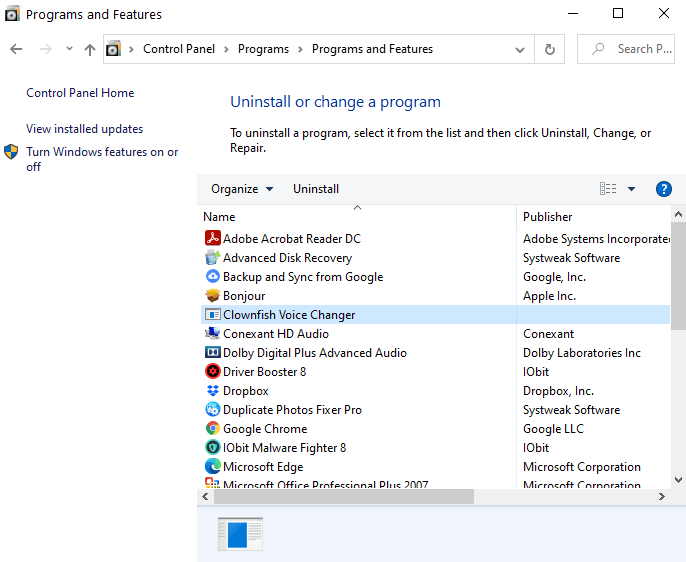This screenshot has width=686, height=562.
Task: Click the Google Chrome icon in list
Action: point(212,429)
